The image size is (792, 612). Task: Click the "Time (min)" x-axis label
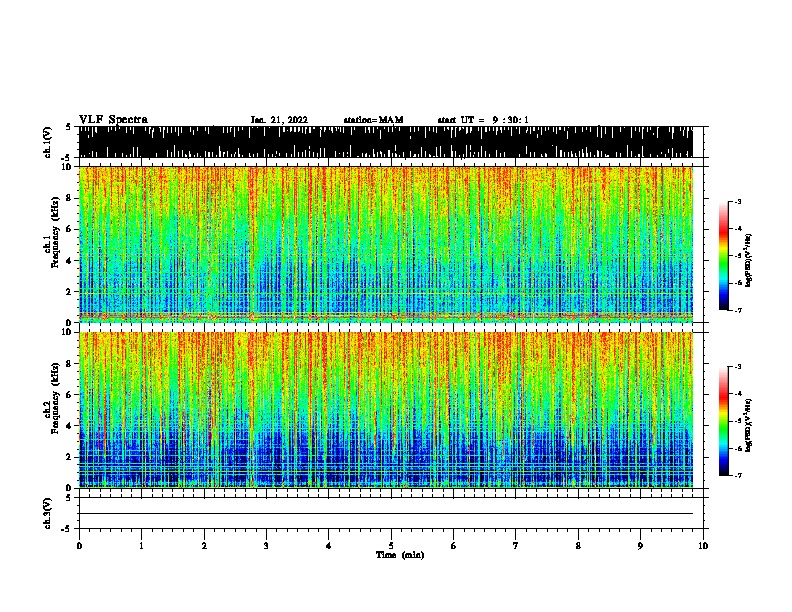click(x=400, y=555)
